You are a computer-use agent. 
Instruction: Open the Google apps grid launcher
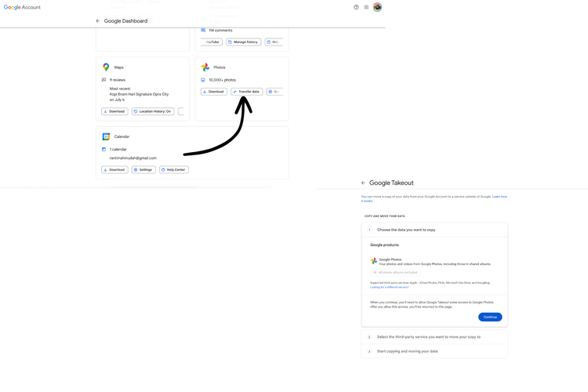coord(366,7)
